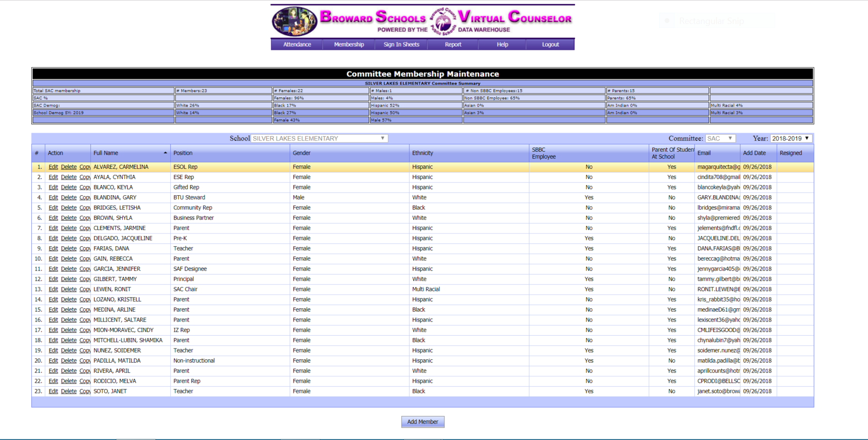This screenshot has width=868, height=440.
Task: Click the Full Name sort arrow indicator
Action: coord(165,153)
